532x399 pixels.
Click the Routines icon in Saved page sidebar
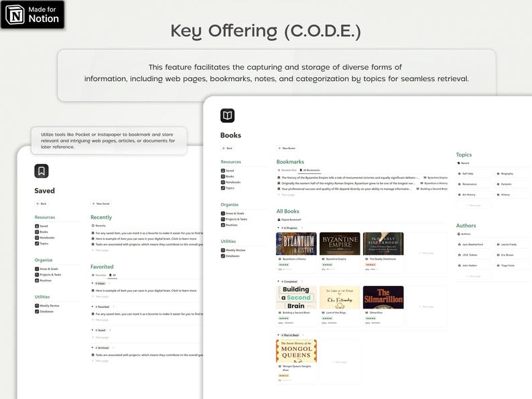click(37, 281)
